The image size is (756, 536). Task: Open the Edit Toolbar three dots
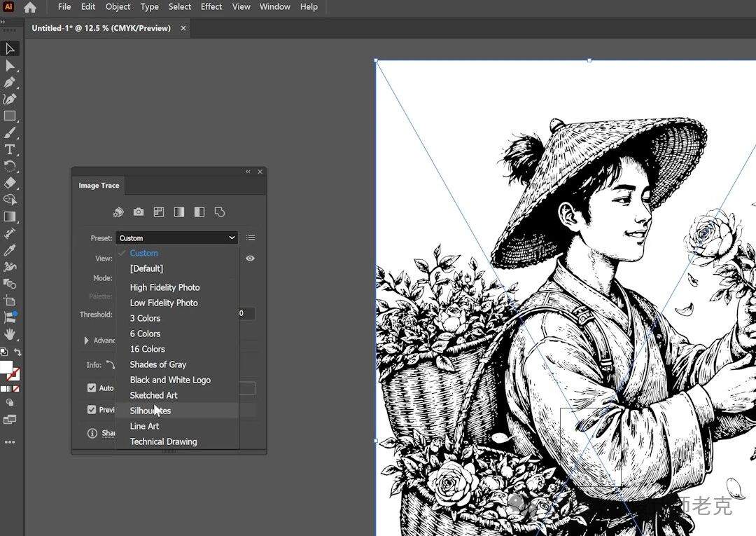[10, 442]
